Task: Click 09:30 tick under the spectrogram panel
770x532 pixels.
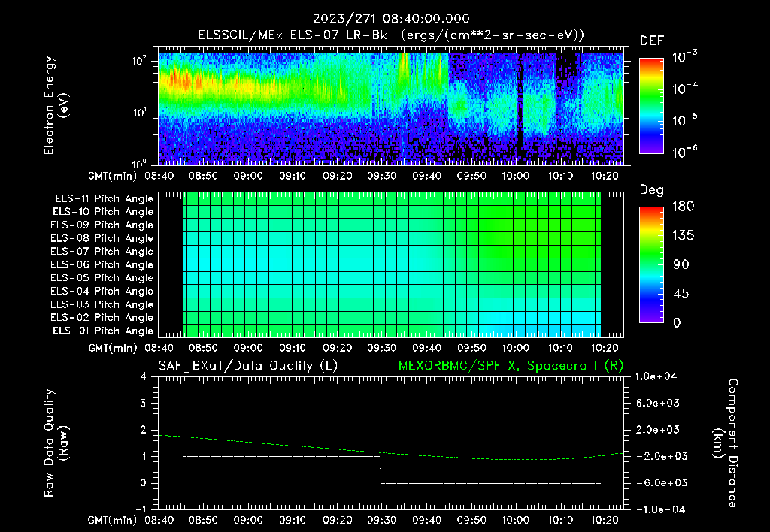Action: pos(381,176)
